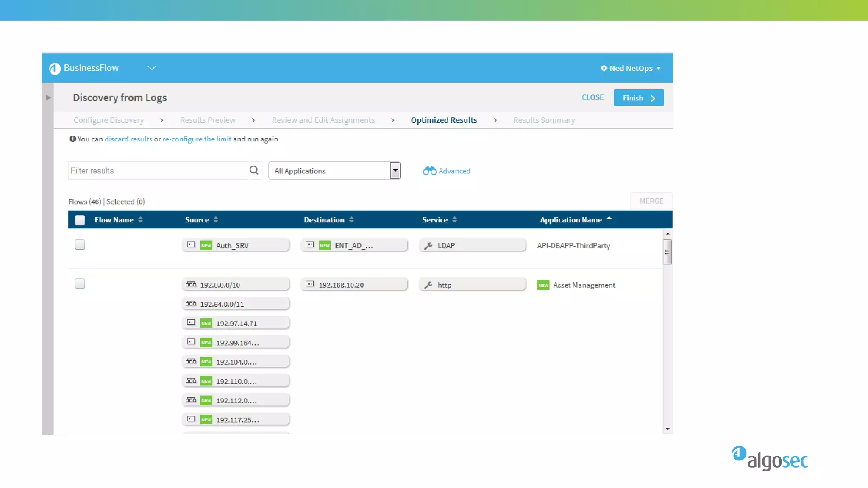Screen dimensions: 868x488
Task: Expand the BusinessFlow chevron menu
Action: [x=152, y=68]
